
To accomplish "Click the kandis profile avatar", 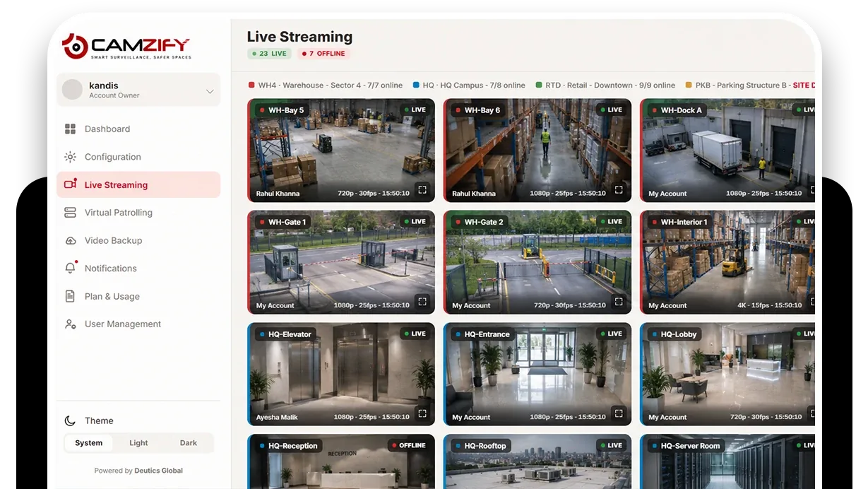I will click(72, 90).
